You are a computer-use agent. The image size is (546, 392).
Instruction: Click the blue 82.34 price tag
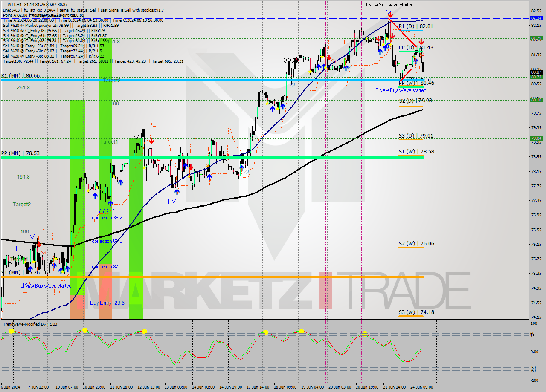(x=536, y=18)
